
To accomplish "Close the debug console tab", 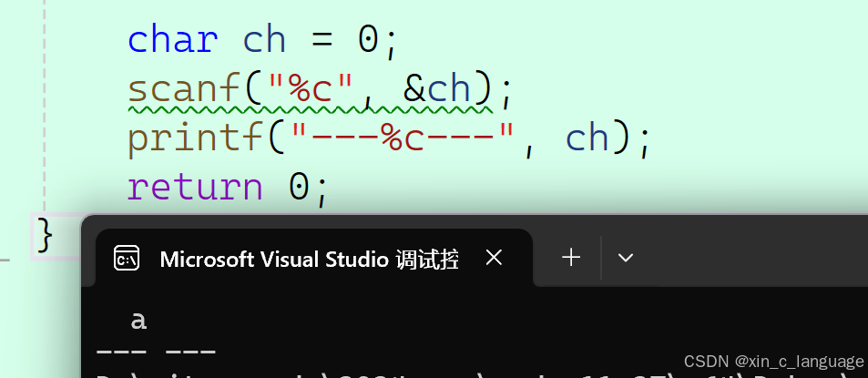I will (494, 258).
